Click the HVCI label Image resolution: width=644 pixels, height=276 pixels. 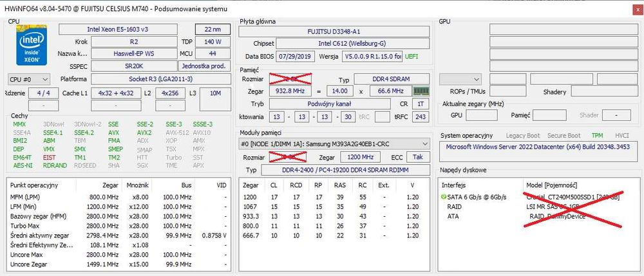click(622, 135)
